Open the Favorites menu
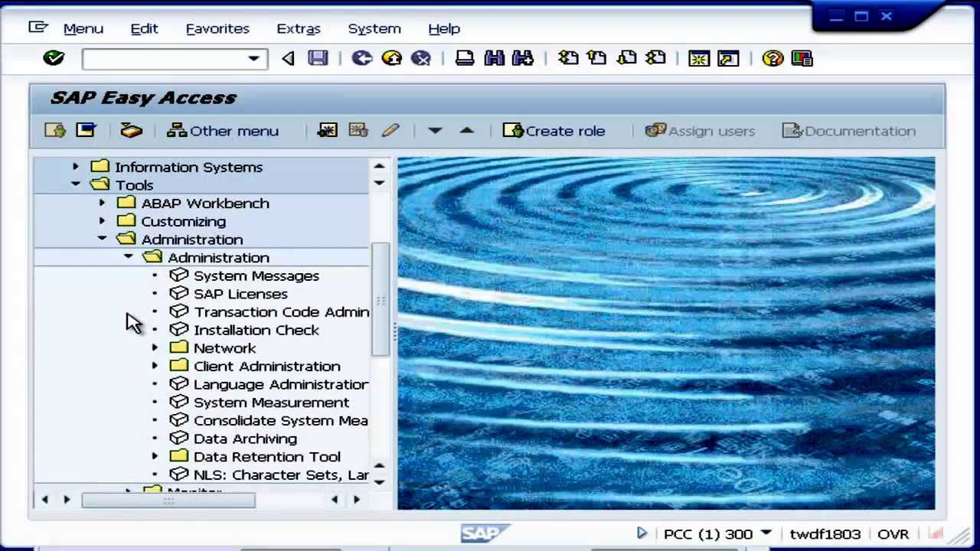Screen dimensions: 980x551 [217, 28]
